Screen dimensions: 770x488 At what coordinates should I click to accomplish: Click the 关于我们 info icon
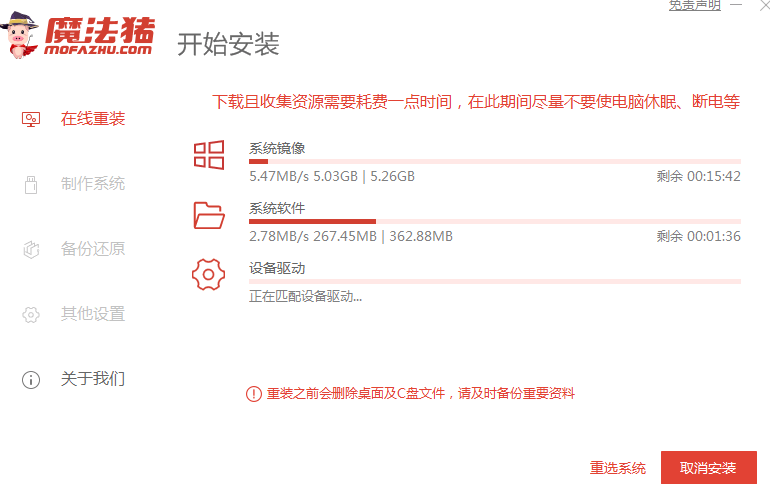(x=31, y=379)
